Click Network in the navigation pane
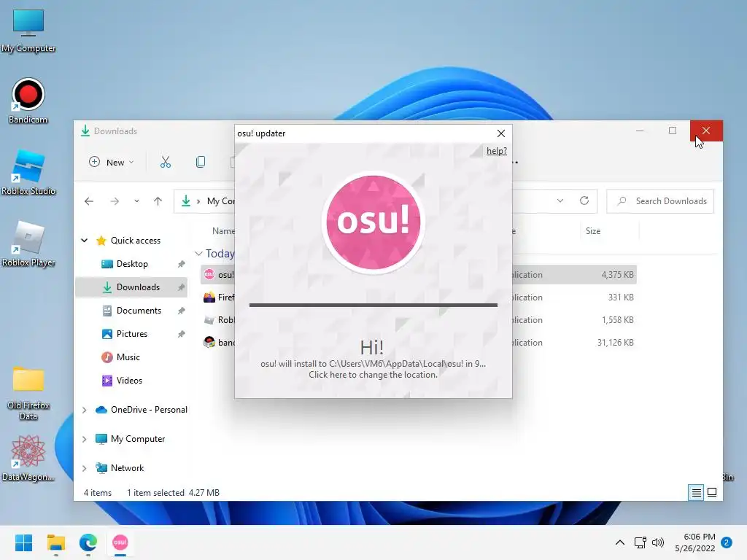747x560 pixels. coord(127,468)
